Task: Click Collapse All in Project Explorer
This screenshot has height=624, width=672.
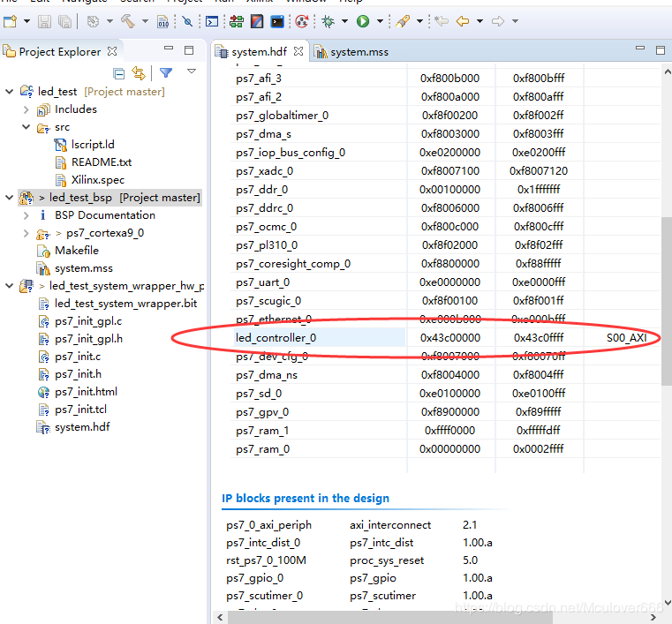Action: 119,73
